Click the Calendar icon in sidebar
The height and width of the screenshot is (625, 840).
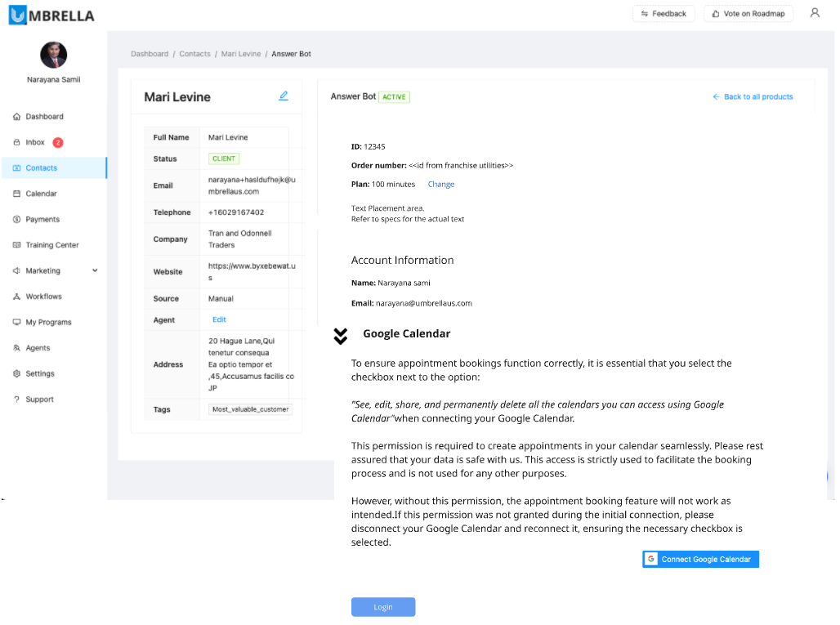pos(17,194)
